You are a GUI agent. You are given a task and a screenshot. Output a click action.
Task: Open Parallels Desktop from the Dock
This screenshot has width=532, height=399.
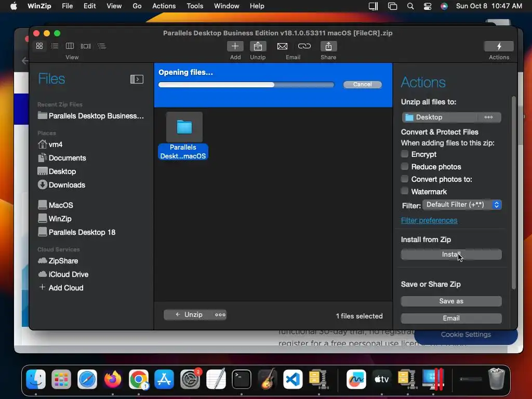coord(433,379)
